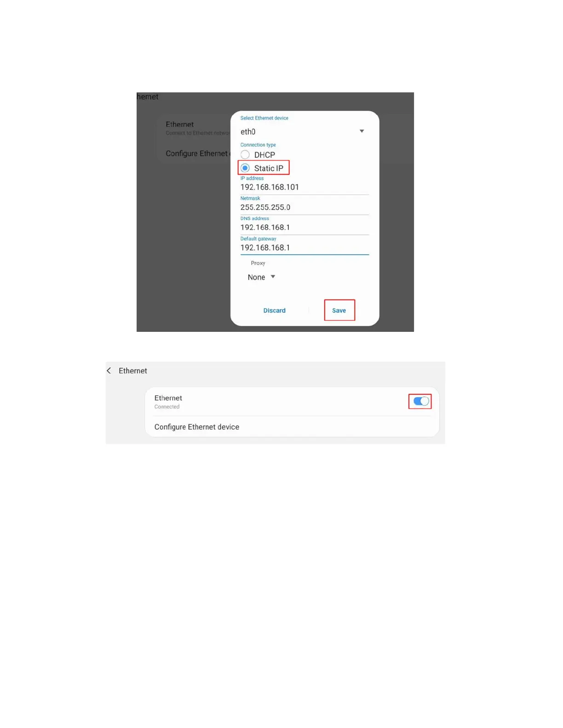Go back using the Ethernet back arrow
Screen dimensions: 563x728
pyautogui.click(x=109, y=370)
